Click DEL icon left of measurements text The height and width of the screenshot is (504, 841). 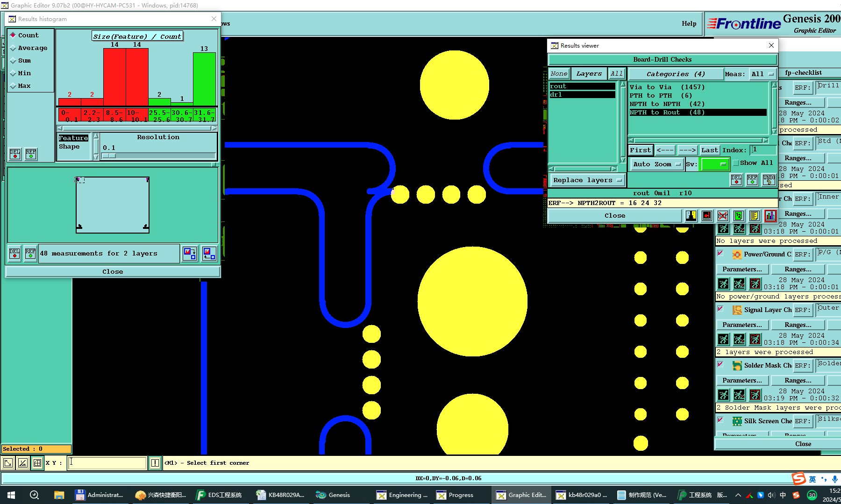pyautogui.click(x=14, y=254)
